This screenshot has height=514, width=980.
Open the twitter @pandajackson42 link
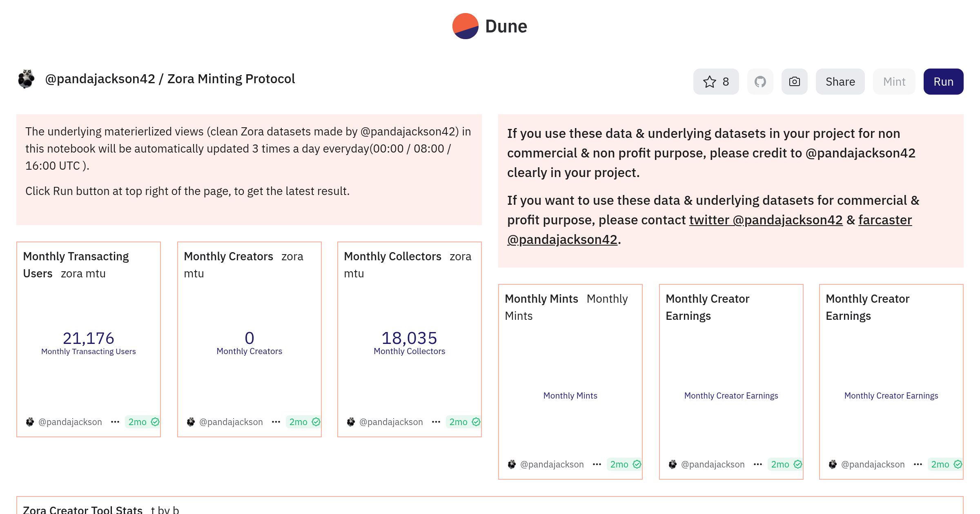click(766, 220)
